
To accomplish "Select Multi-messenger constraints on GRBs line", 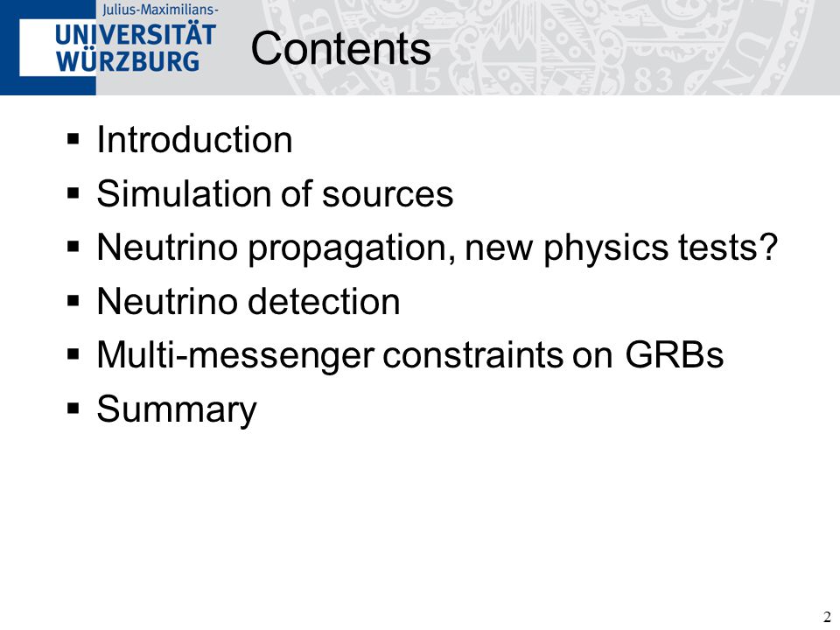I will (x=409, y=356).
